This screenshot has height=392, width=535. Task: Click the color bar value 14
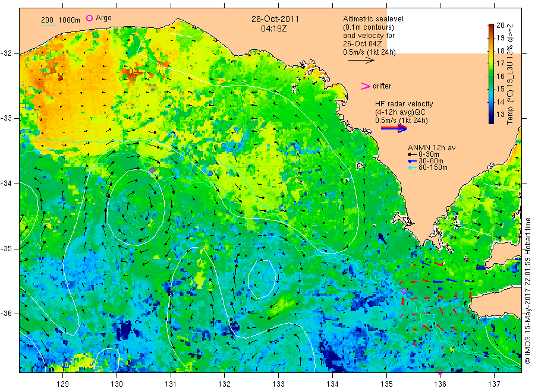click(x=500, y=102)
